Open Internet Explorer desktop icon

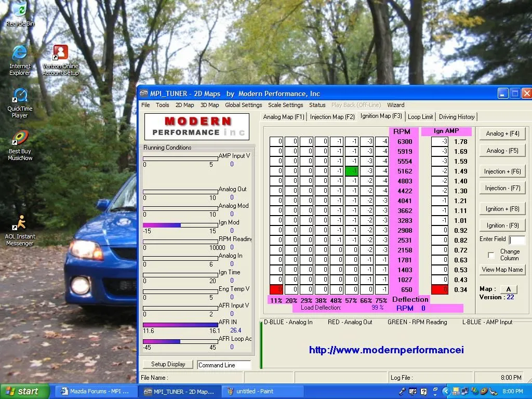click(20, 54)
